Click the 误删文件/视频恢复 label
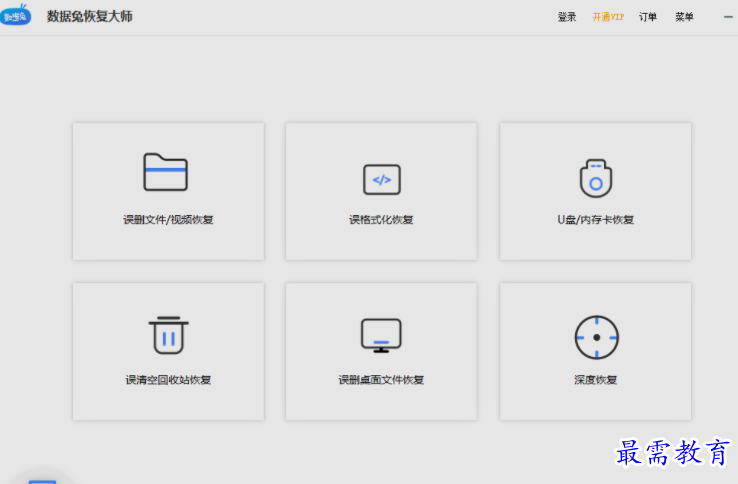 (168, 220)
